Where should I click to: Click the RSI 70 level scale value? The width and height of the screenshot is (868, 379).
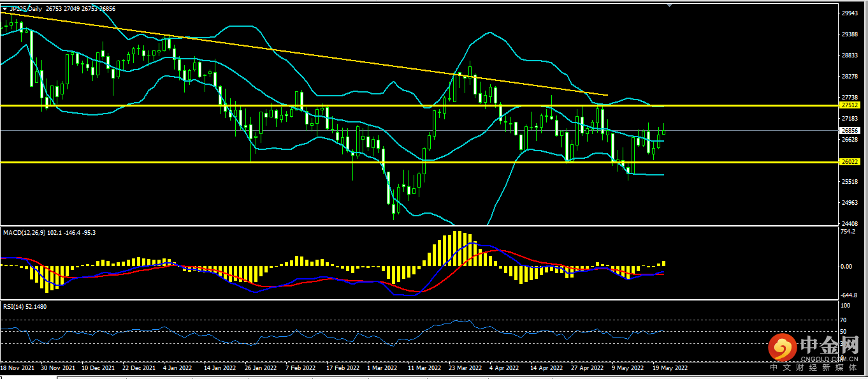point(844,319)
